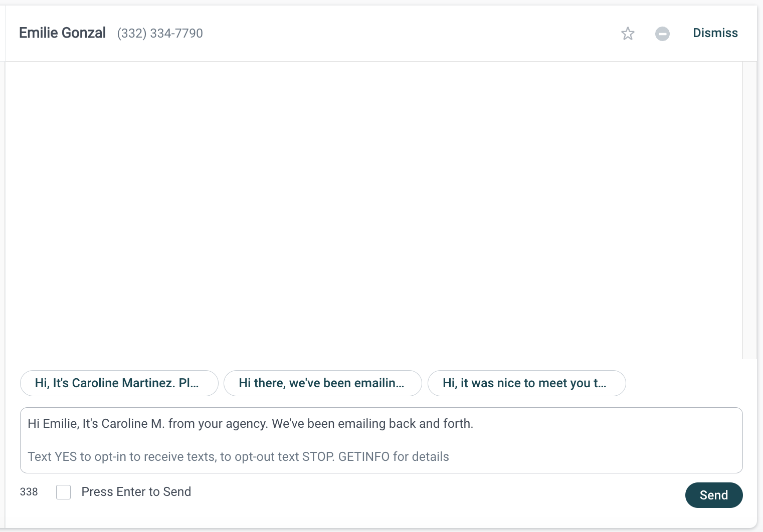
Task: Click "GETINFO for details" text in message footer
Action: (x=394, y=457)
